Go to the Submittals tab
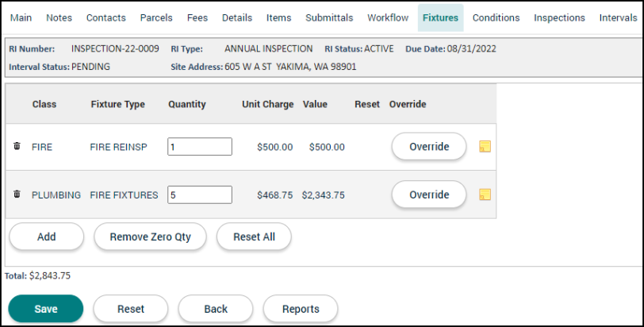The image size is (644, 327). click(329, 17)
